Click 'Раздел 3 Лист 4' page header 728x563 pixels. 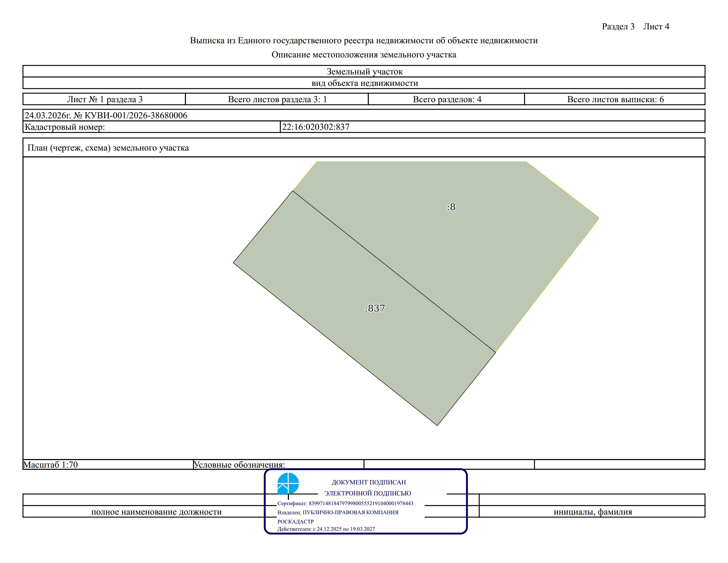click(635, 26)
